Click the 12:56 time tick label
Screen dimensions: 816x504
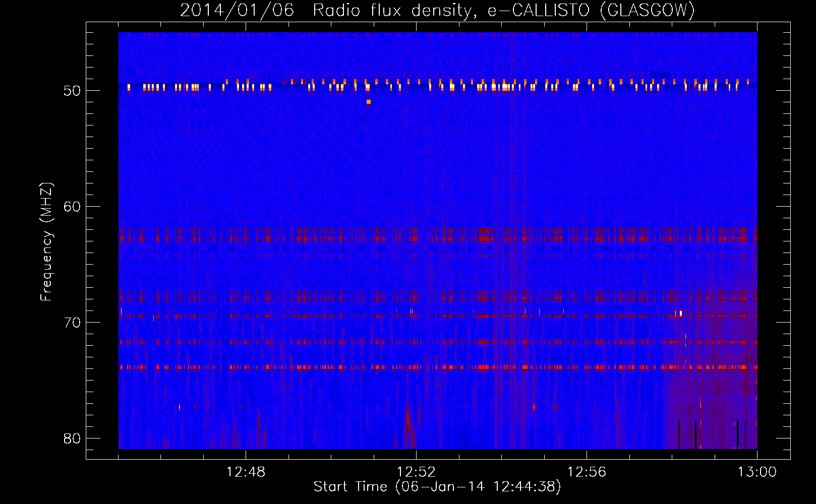pos(587,472)
